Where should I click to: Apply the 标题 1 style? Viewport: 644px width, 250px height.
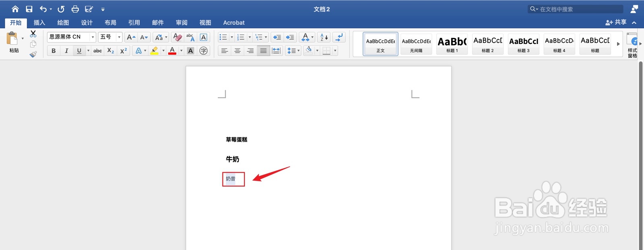(x=452, y=44)
